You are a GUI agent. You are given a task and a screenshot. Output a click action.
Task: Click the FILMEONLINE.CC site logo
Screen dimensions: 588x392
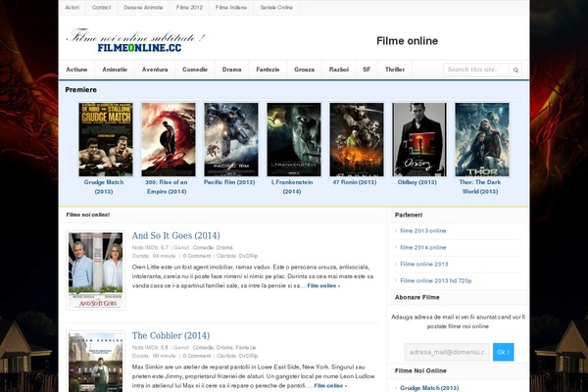point(136,40)
